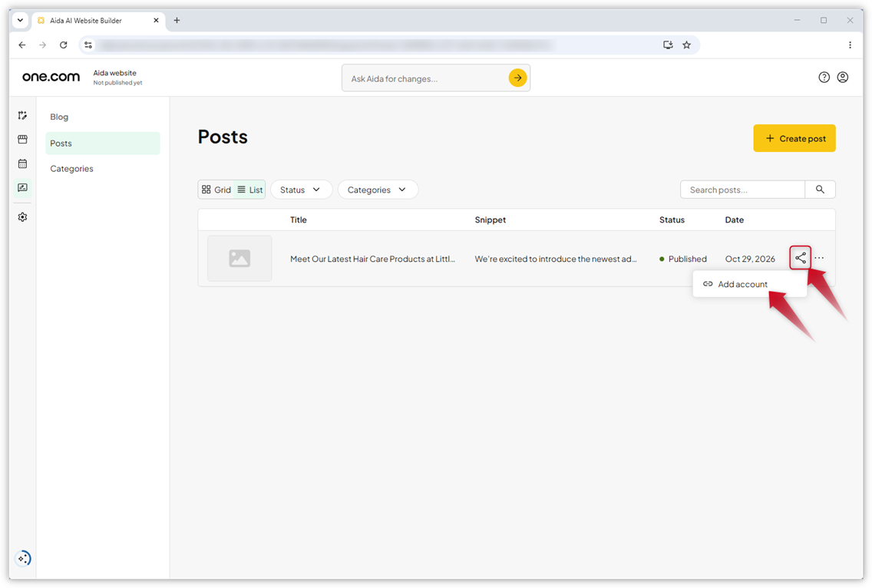
Task: Open the settings gear icon in sidebar
Action: pyautogui.click(x=22, y=217)
